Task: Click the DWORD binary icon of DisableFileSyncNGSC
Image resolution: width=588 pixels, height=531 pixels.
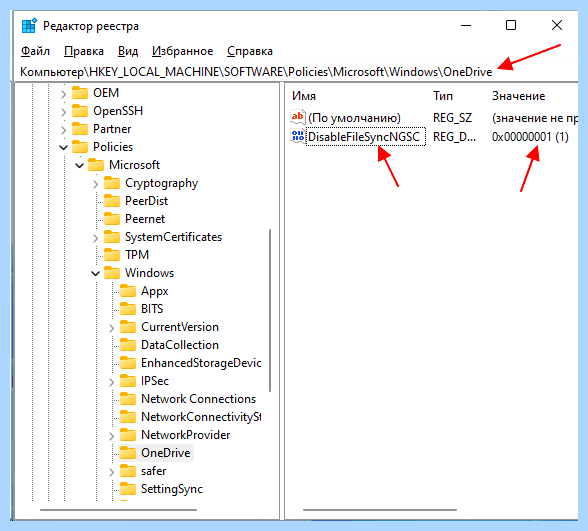Action: click(298, 136)
